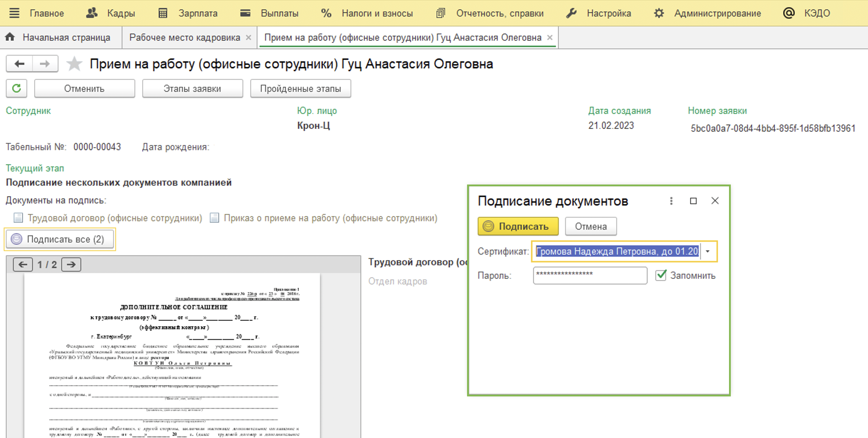Open the Администрирование section
Viewport: 868px width, 438px height.
pos(717,13)
